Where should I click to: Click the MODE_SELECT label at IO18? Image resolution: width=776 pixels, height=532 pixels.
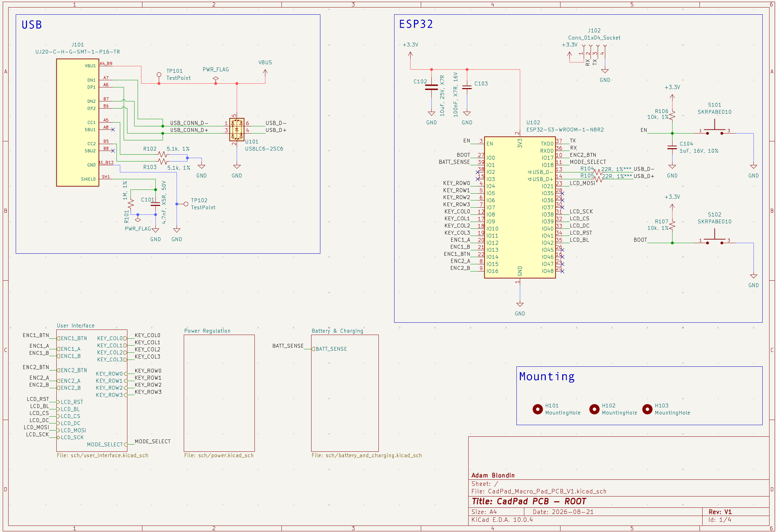click(x=588, y=162)
